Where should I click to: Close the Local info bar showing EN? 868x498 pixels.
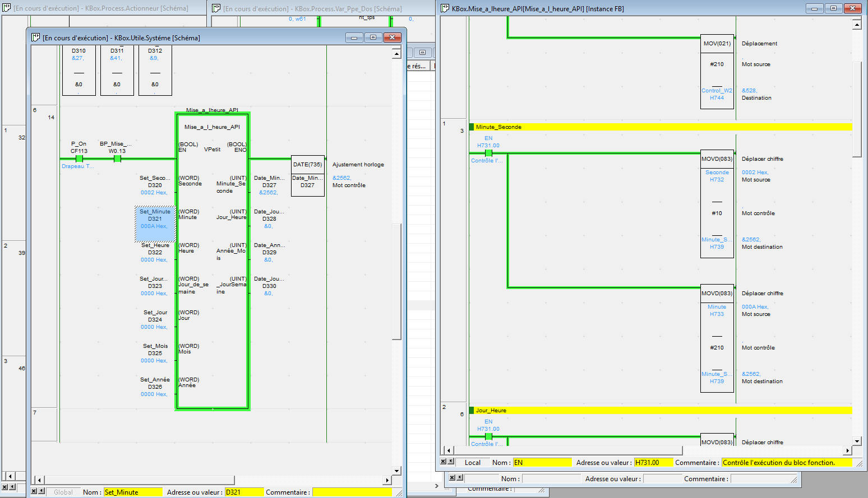(443, 462)
